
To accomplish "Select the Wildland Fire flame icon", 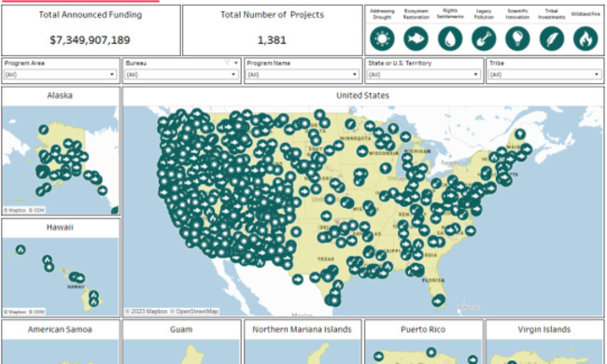I will 586,38.
